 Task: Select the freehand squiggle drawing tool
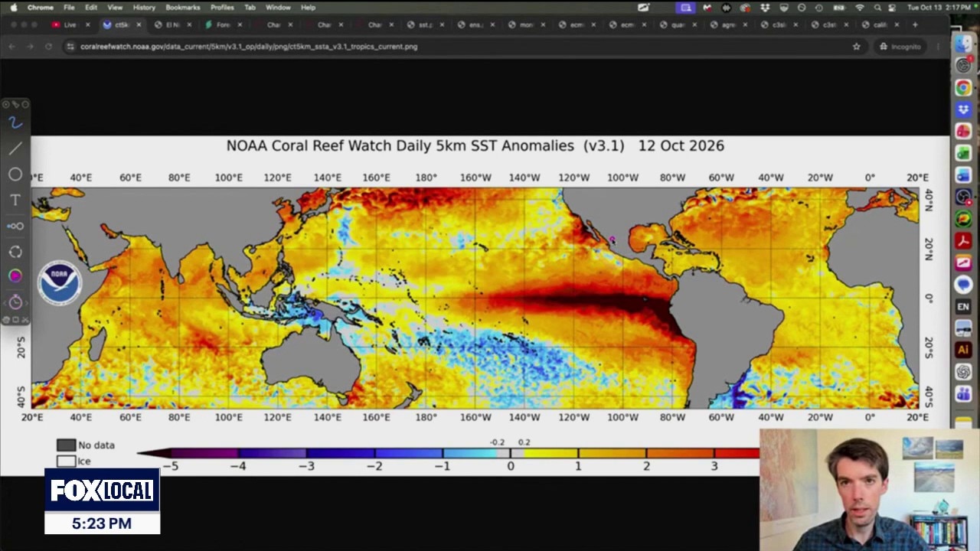click(x=15, y=122)
